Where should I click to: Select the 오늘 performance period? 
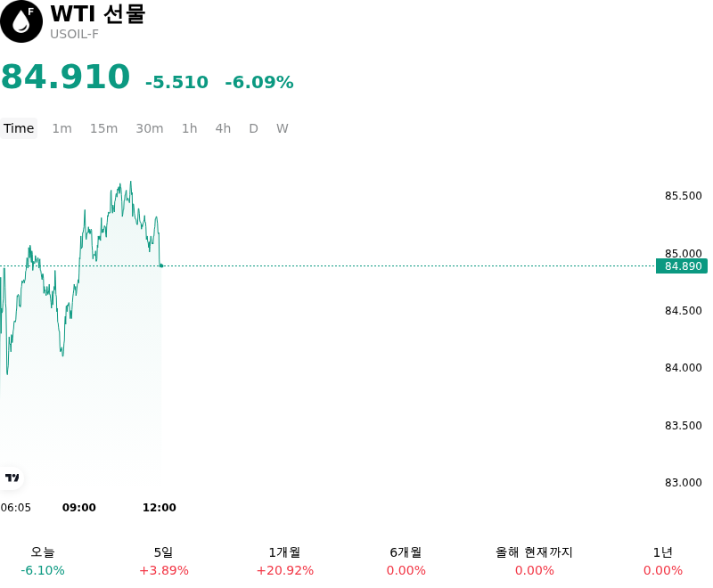(x=43, y=561)
